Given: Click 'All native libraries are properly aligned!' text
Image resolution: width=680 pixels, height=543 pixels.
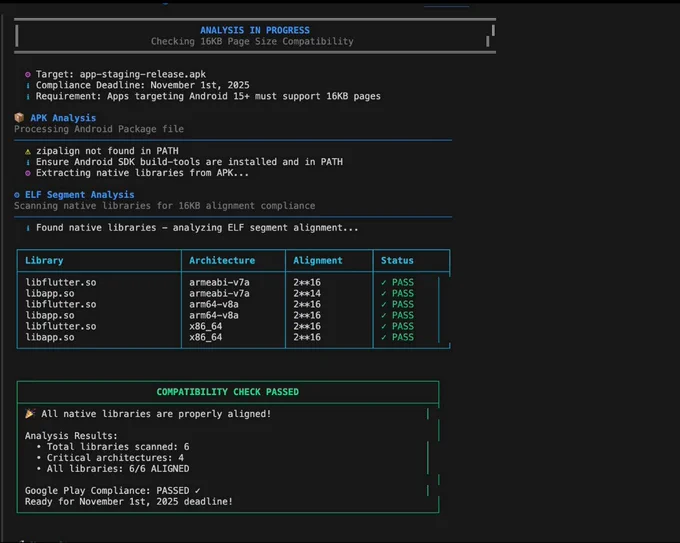Looking at the screenshot, I should point(156,414).
